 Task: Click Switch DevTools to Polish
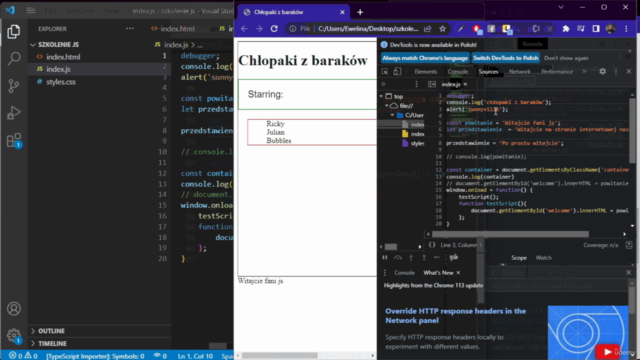tap(505, 58)
